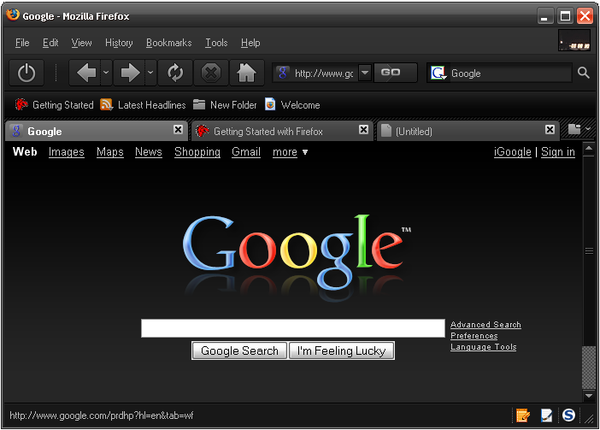Viewport: 600px width, 430px height.
Task: Click the throbber activity icon by the menu bar
Action: click(574, 41)
